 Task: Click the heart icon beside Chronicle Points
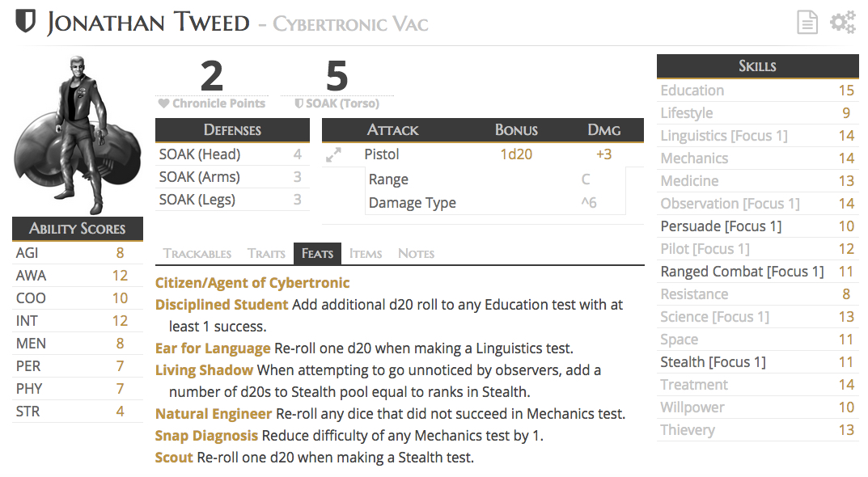163,103
